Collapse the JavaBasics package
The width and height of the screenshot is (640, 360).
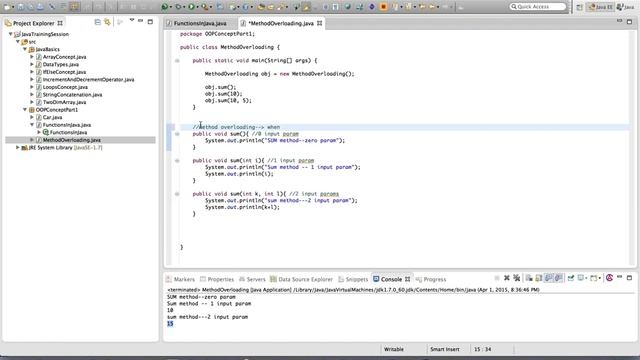[25, 49]
